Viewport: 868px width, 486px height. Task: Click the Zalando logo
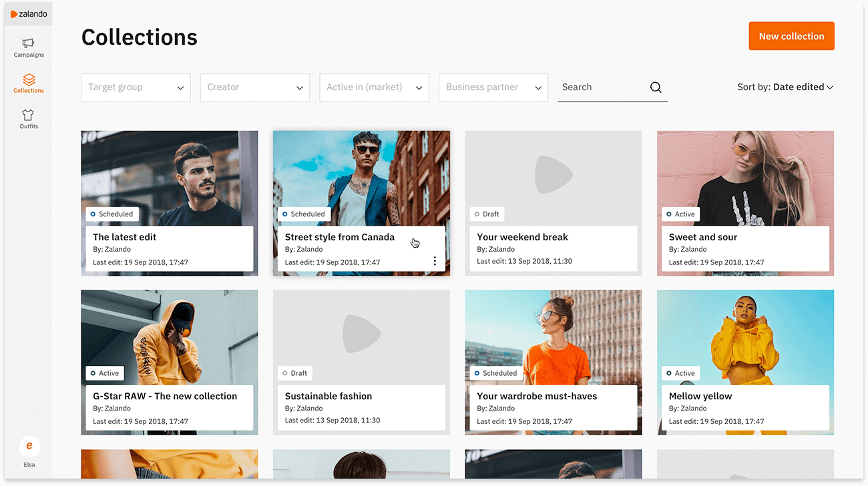[28, 13]
